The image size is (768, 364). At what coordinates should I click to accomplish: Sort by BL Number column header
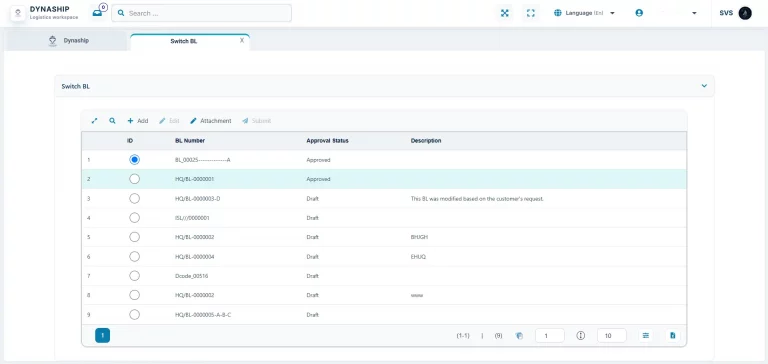190,141
